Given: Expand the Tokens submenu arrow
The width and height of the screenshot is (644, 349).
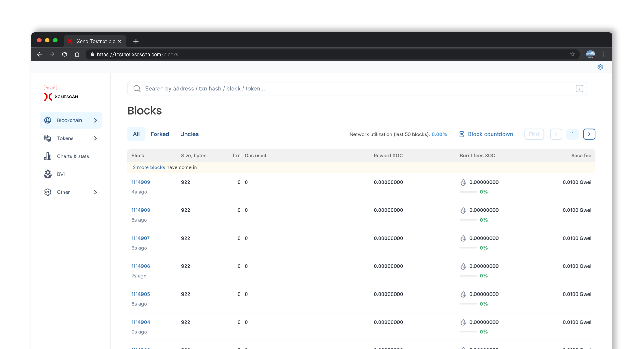Looking at the screenshot, I should coord(95,138).
